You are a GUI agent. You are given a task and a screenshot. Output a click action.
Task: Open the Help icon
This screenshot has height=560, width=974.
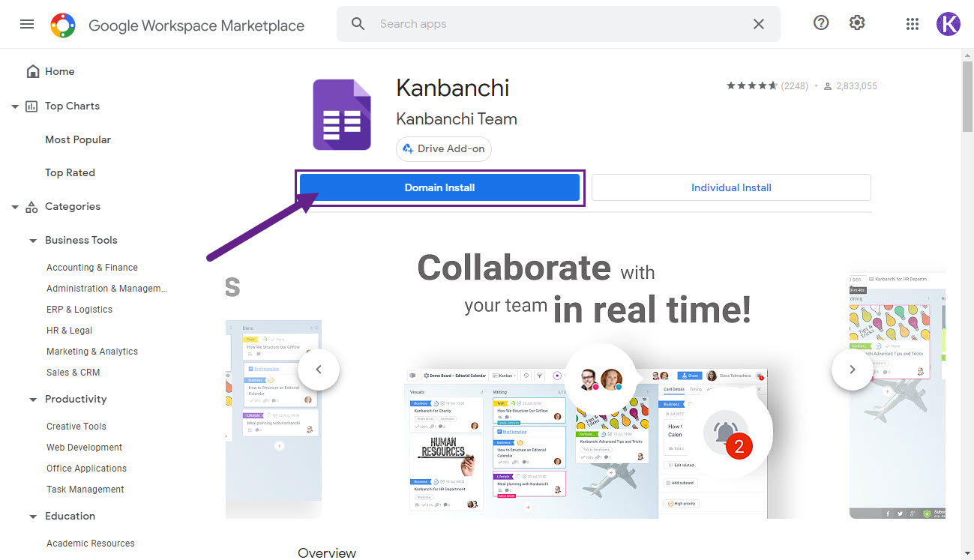click(x=821, y=23)
